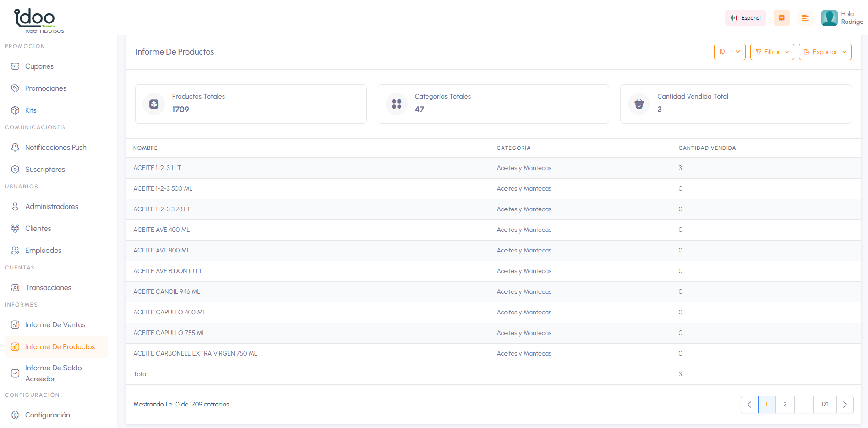Click the Informe De Ventas chart icon
868x428 pixels.
tap(15, 325)
